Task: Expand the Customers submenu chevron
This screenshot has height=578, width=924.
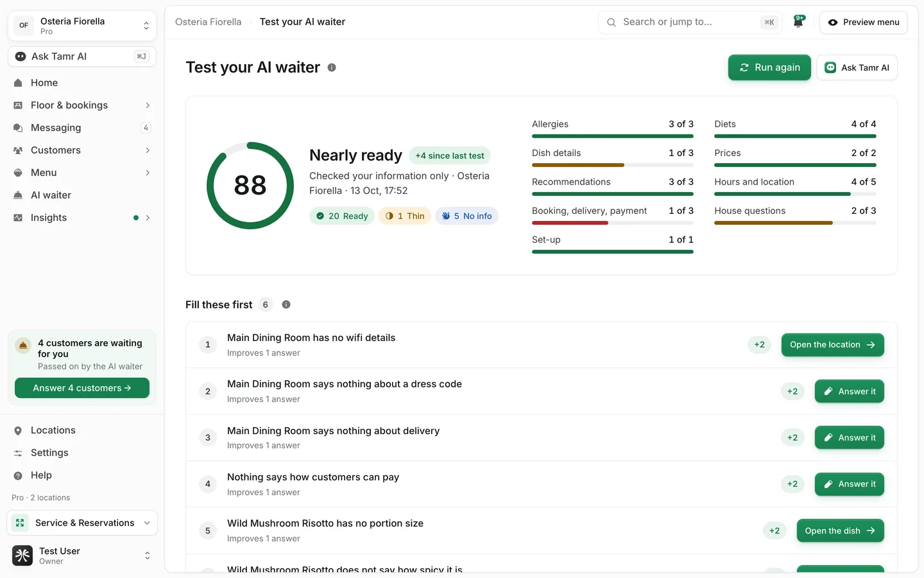Action: (x=148, y=150)
